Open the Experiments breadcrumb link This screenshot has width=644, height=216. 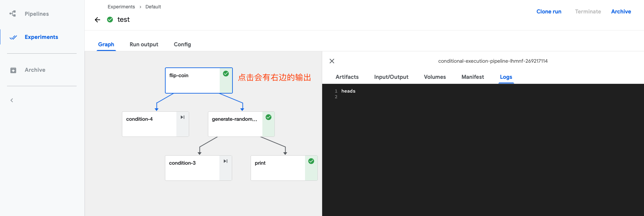coord(121,7)
